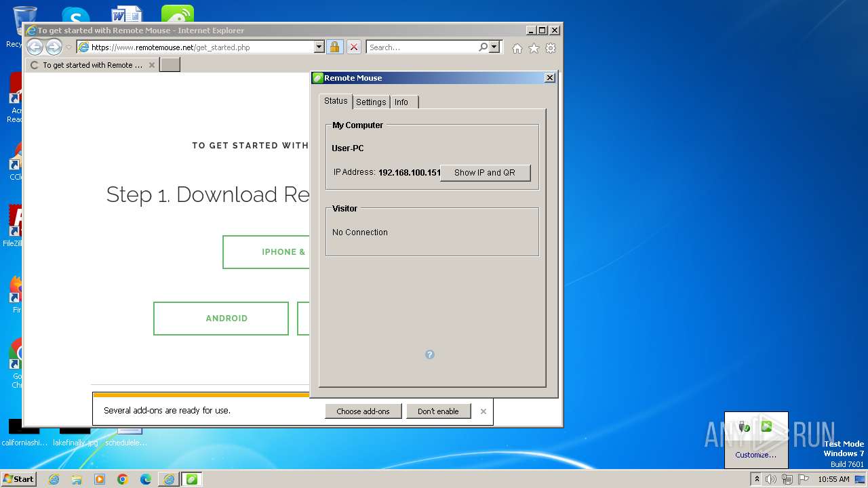Collapse the hidden tray icons arrow

pos(757,479)
